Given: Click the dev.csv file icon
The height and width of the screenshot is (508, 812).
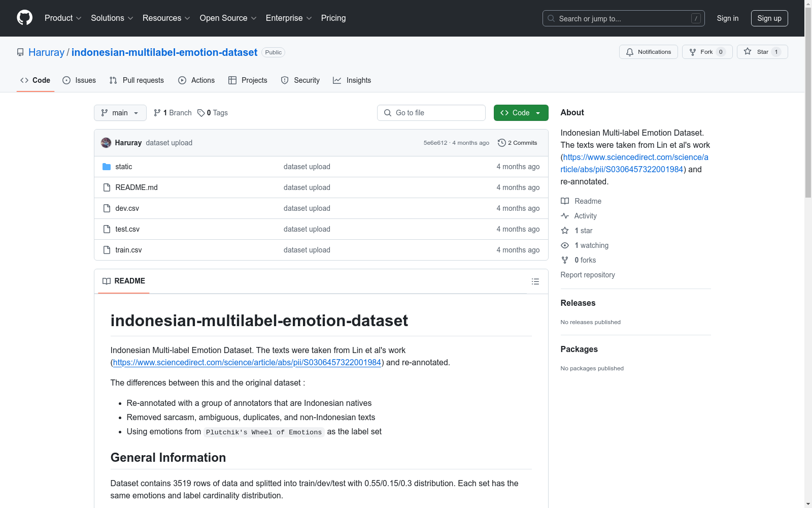Looking at the screenshot, I should (107, 208).
